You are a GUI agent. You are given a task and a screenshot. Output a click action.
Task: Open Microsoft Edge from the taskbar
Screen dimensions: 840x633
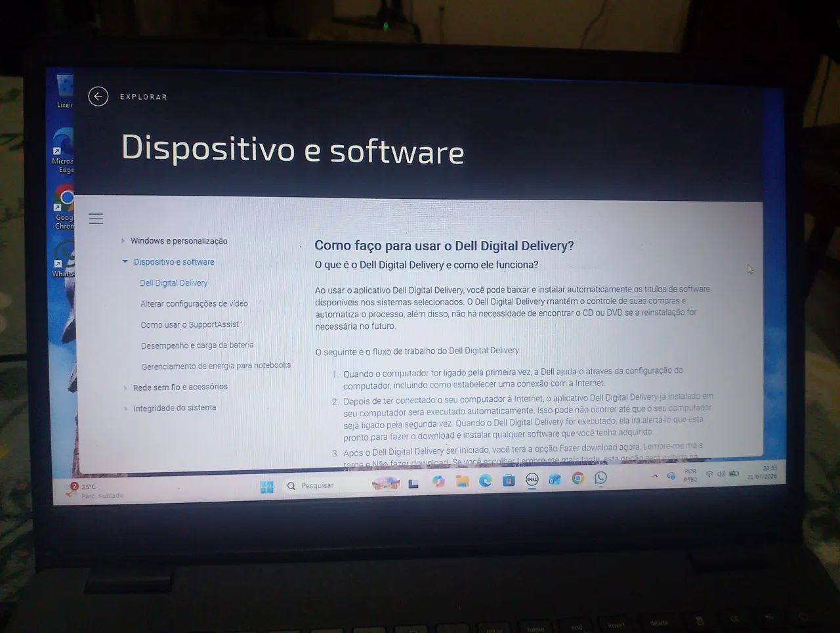[x=485, y=481]
